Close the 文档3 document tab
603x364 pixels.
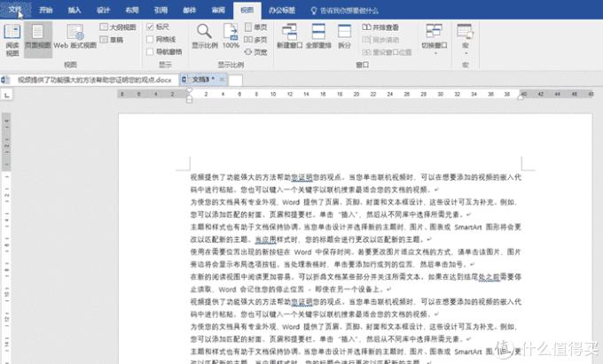tap(222, 80)
